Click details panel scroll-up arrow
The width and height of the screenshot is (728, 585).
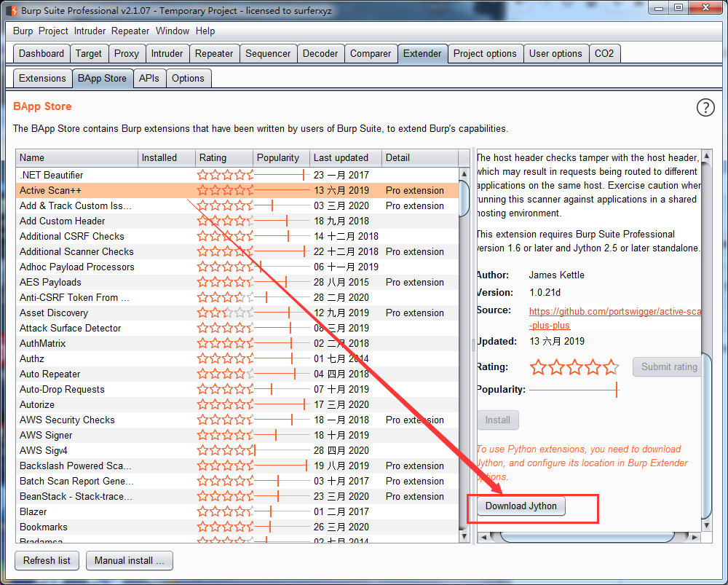tap(707, 156)
